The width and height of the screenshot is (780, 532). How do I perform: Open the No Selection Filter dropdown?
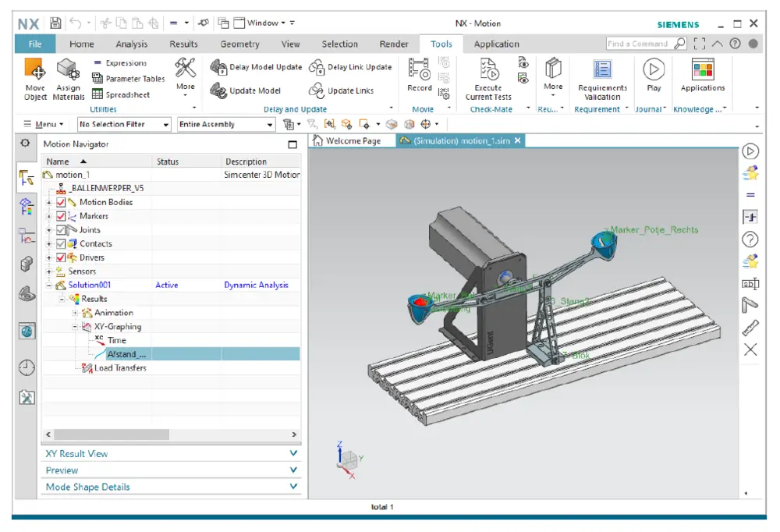[x=124, y=125]
